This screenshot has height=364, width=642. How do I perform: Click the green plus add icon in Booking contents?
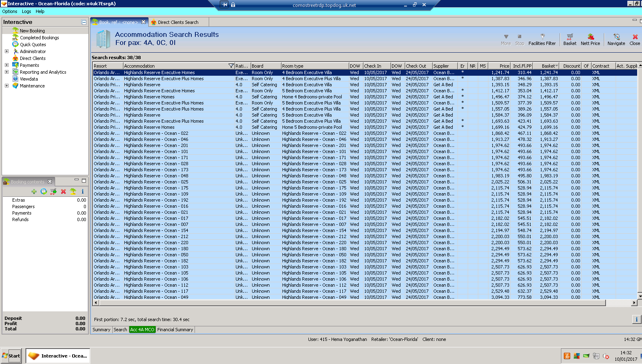34,192
